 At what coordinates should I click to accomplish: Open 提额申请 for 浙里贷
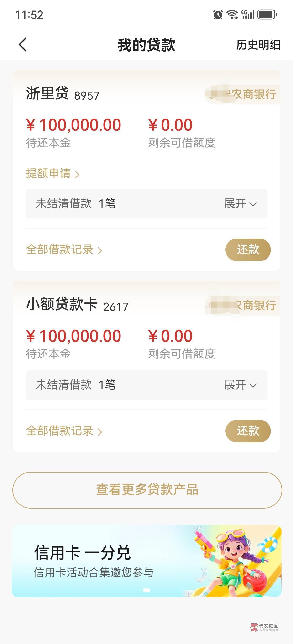[52, 173]
